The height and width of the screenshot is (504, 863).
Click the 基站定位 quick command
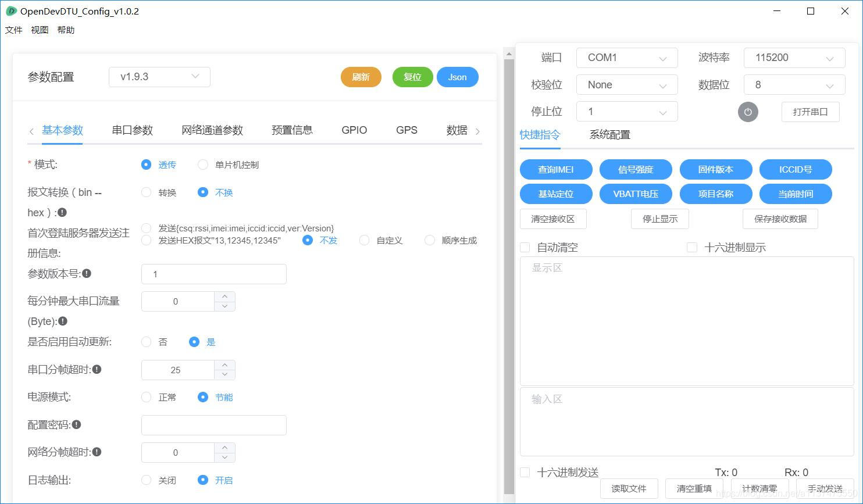(556, 194)
